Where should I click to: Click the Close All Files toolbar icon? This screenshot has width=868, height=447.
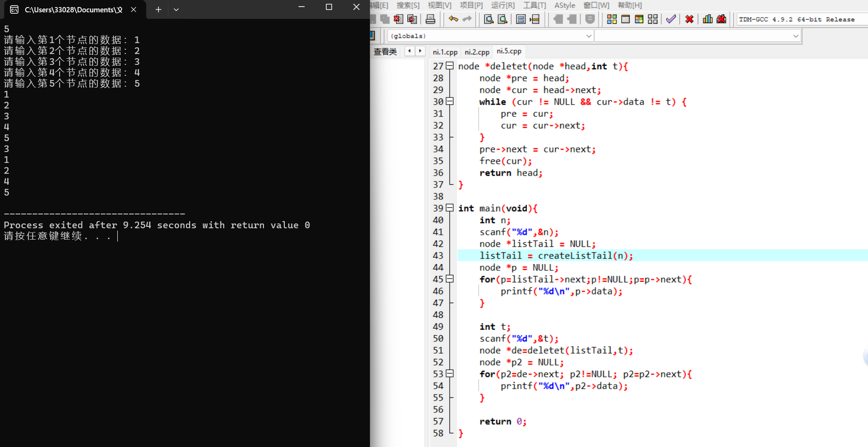point(412,19)
